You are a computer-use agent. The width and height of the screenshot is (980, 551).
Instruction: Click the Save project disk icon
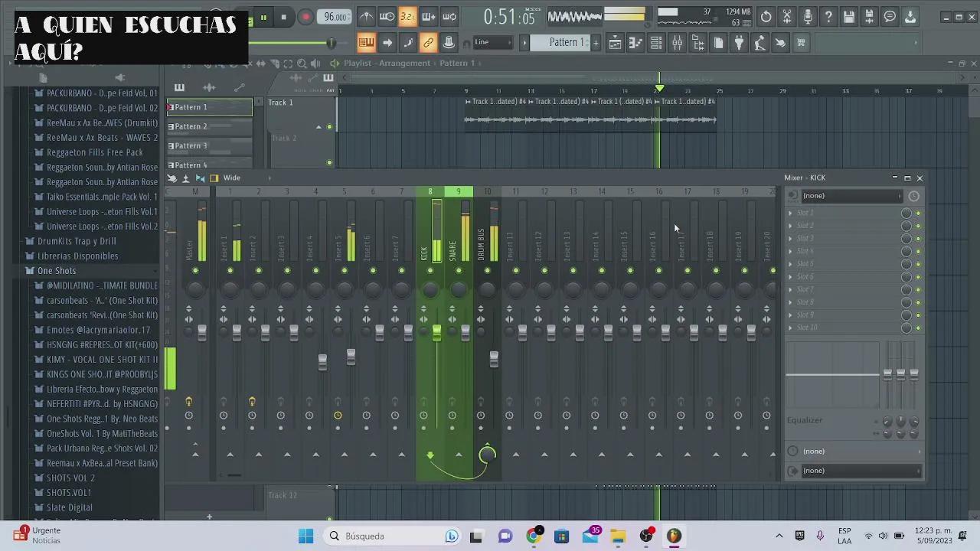click(x=848, y=17)
